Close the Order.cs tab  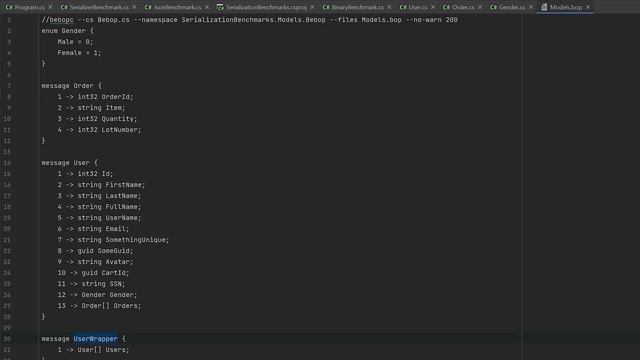480,7
